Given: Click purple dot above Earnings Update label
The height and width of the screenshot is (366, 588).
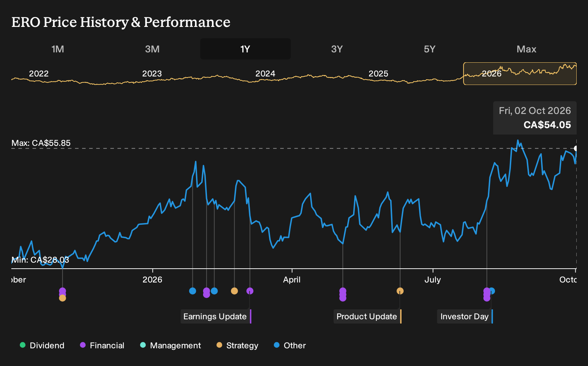Looking at the screenshot, I should tap(250, 291).
